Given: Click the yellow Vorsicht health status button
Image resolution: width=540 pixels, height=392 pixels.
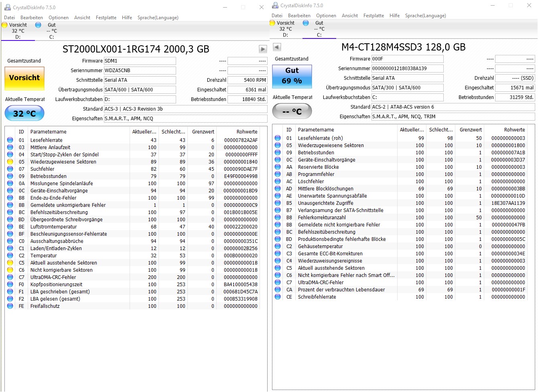Looking at the screenshot, I should click(x=24, y=77).
